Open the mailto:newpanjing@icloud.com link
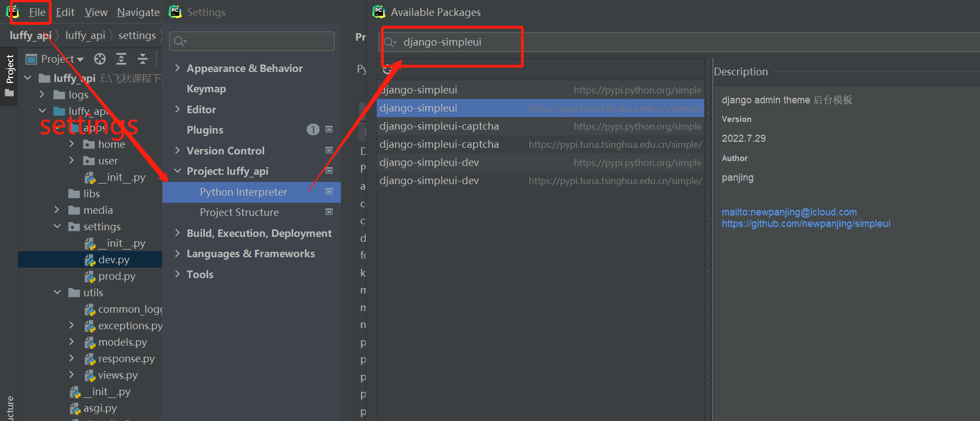Screen dimensions: 980x421 [789, 212]
